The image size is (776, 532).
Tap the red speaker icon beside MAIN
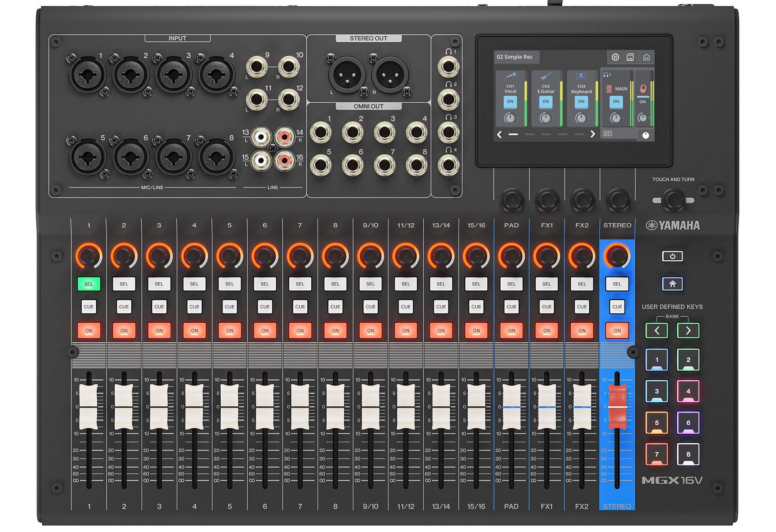click(609, 89)
